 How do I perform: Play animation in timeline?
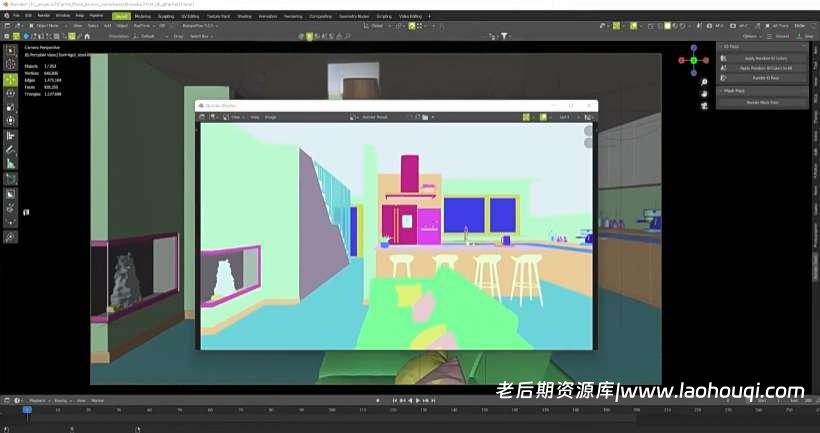point(417,401)
